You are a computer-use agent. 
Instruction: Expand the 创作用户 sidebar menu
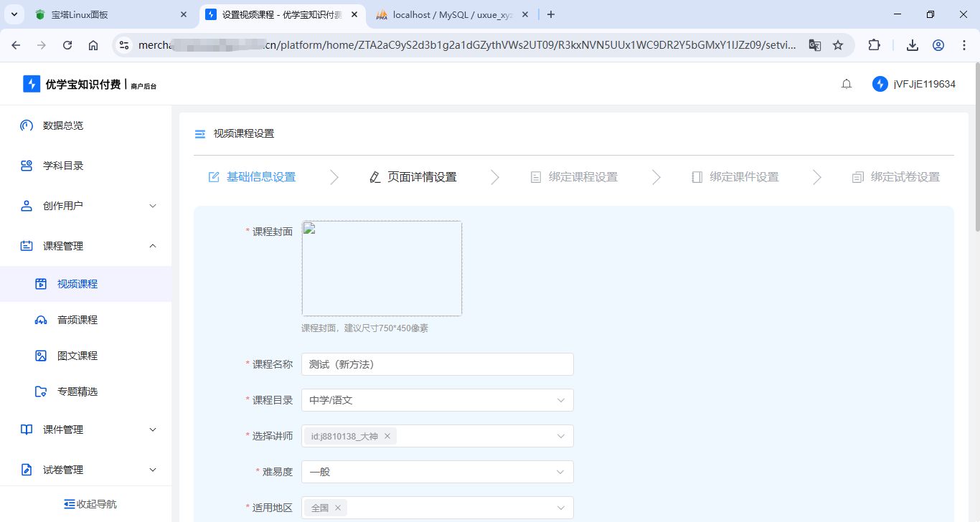coord(86,206)
